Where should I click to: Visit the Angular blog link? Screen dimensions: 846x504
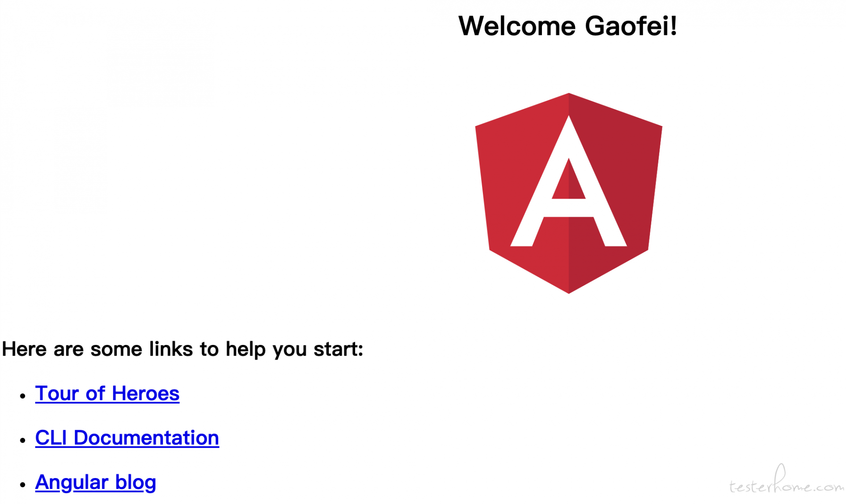point(96,482)
